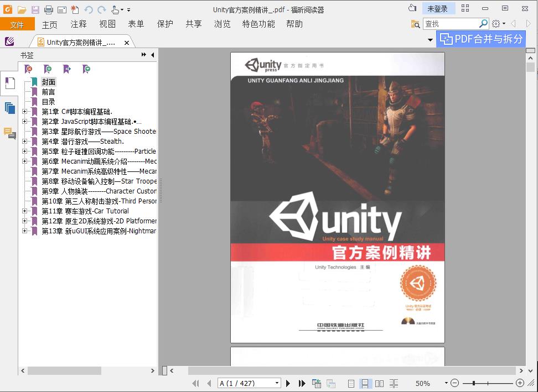Switch to the 保护 tab
The image size is (538, 392).
pyautogui.click(x=165, y=24)
